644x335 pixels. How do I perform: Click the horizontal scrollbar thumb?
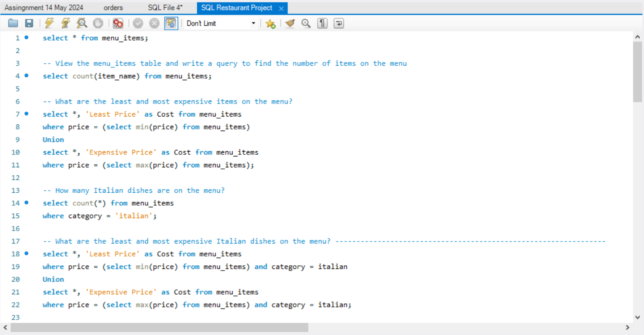click(159, 327)
